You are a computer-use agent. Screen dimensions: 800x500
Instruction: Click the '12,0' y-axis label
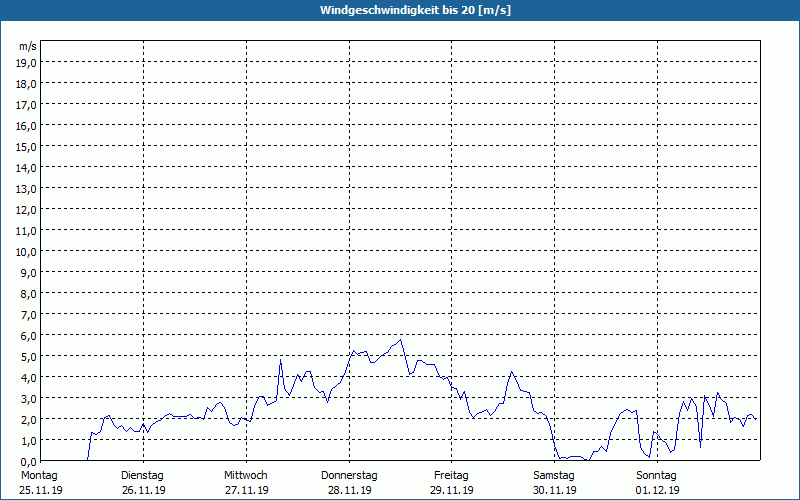point(27,210)
